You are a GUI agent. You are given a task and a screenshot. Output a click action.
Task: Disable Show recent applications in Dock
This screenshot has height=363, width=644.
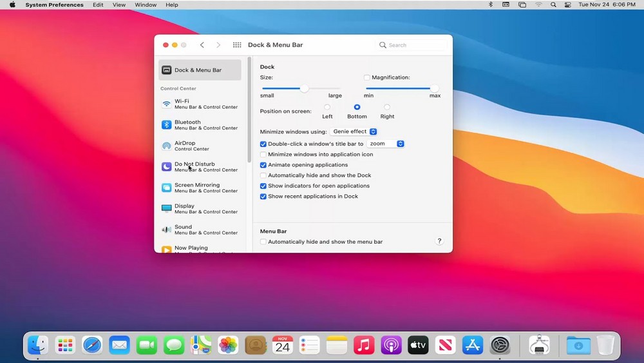(263, 197)
